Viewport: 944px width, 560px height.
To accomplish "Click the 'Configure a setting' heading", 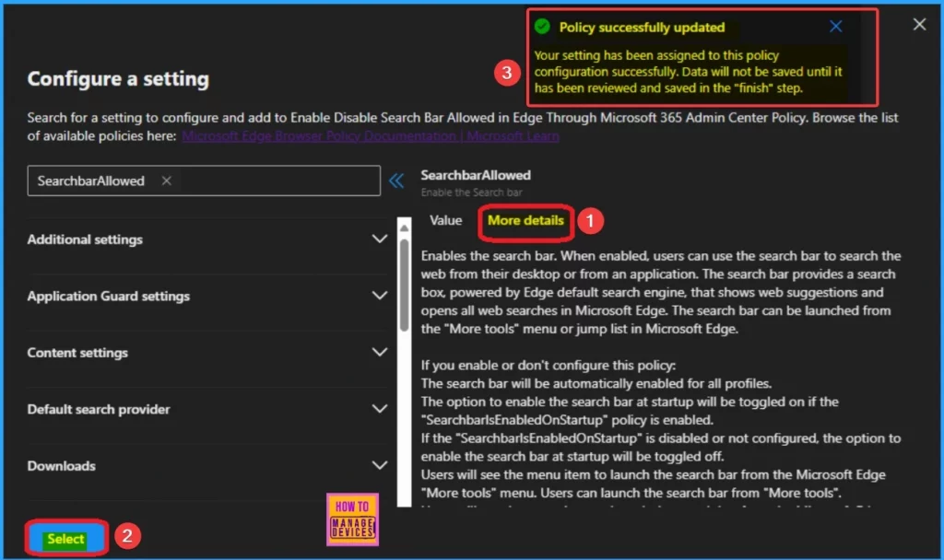I will (x=118, y=79).
